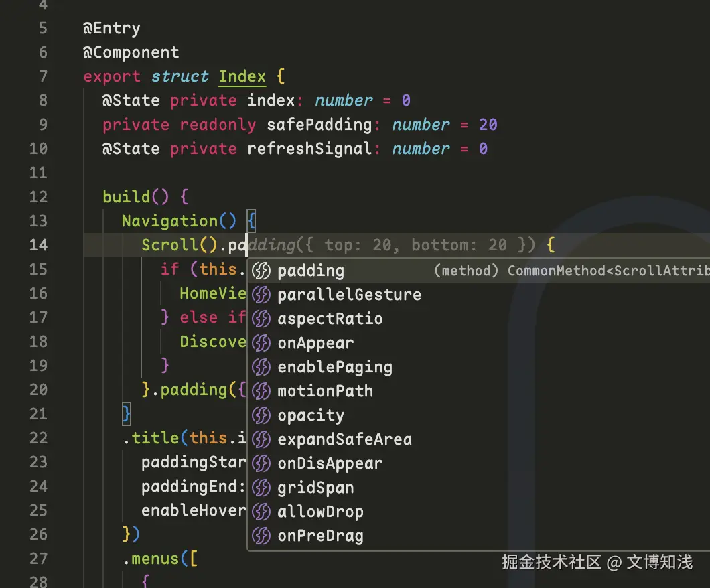Click the method icon beside onPreDrag
The width and height of the screenshot is (710, 588).
(x=261, y=536)
